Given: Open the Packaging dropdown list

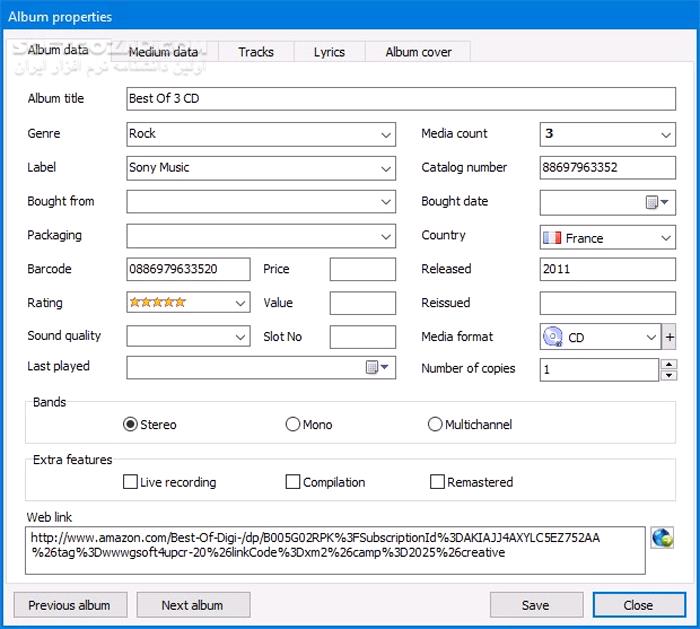Looking at the screenshot, I should [386, 237].
